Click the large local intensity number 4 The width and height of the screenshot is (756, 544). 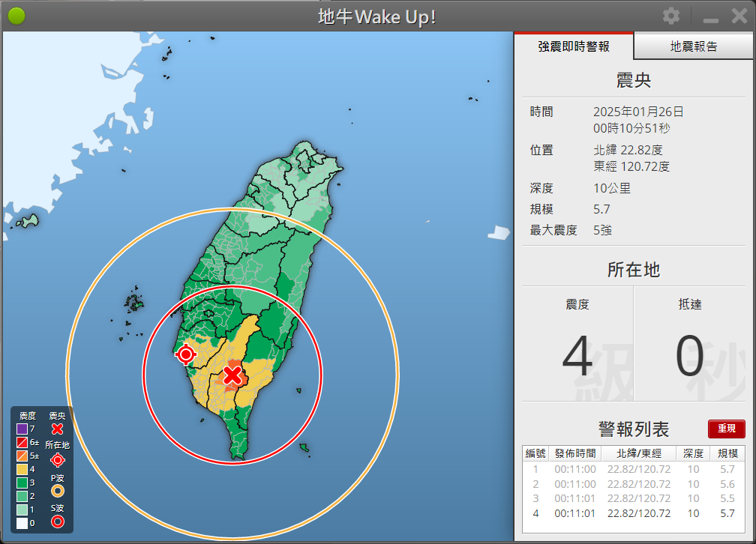pyautogui.click(x=577, y=357)
